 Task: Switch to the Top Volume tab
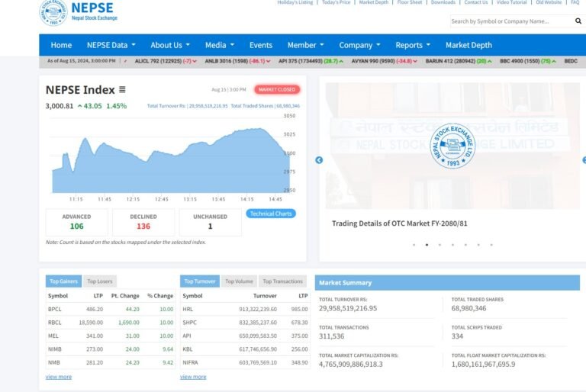pos(239,281)
